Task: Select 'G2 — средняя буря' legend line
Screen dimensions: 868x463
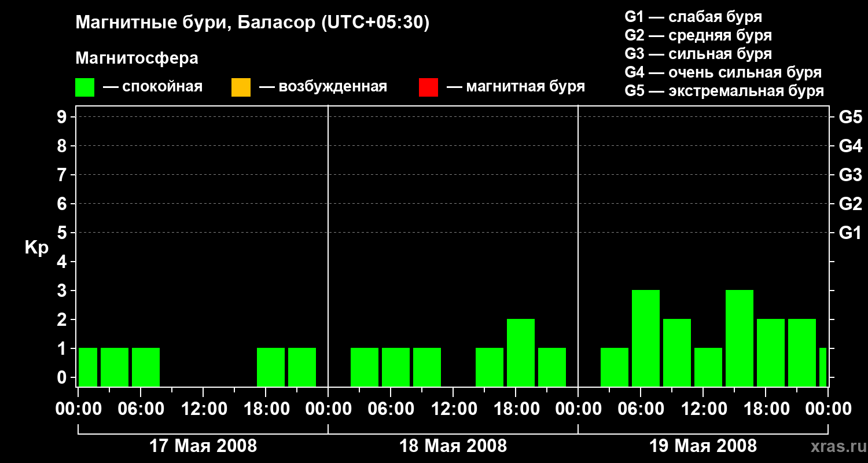Action: click(698, 35)
